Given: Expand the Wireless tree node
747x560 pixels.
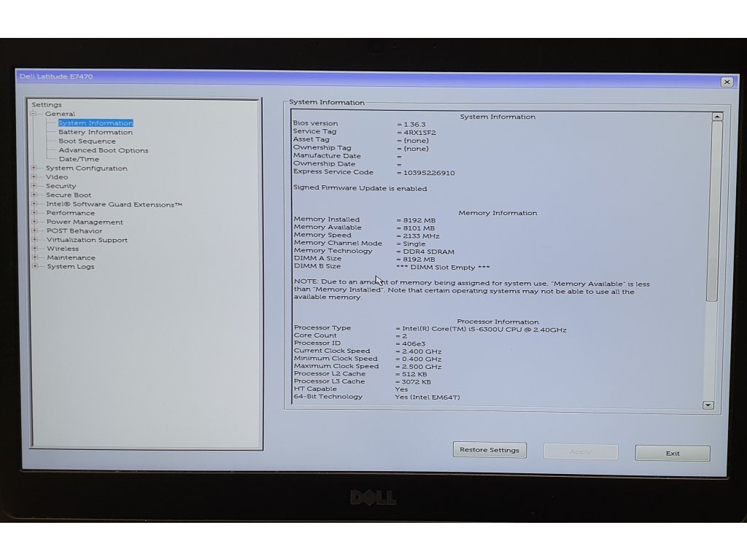Looking at the screenshot, I should pyautogui.click(x=35, y=248).
